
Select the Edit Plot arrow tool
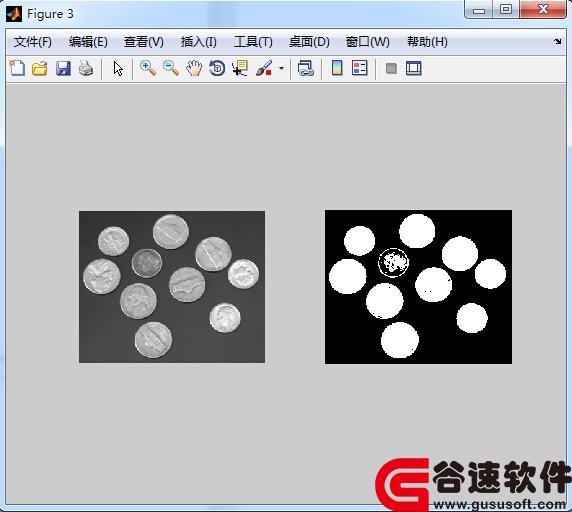[118, 68]
